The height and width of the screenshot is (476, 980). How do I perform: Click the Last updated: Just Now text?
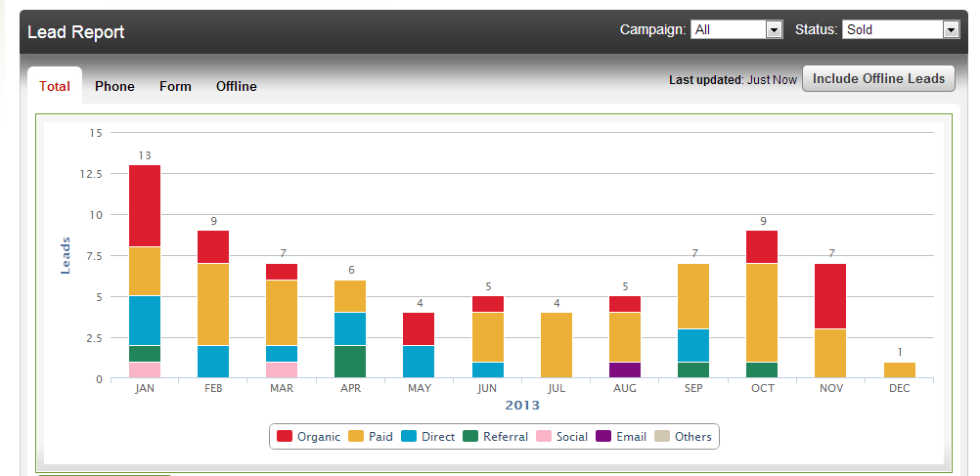pyautogui.click(x=734, y=79)
